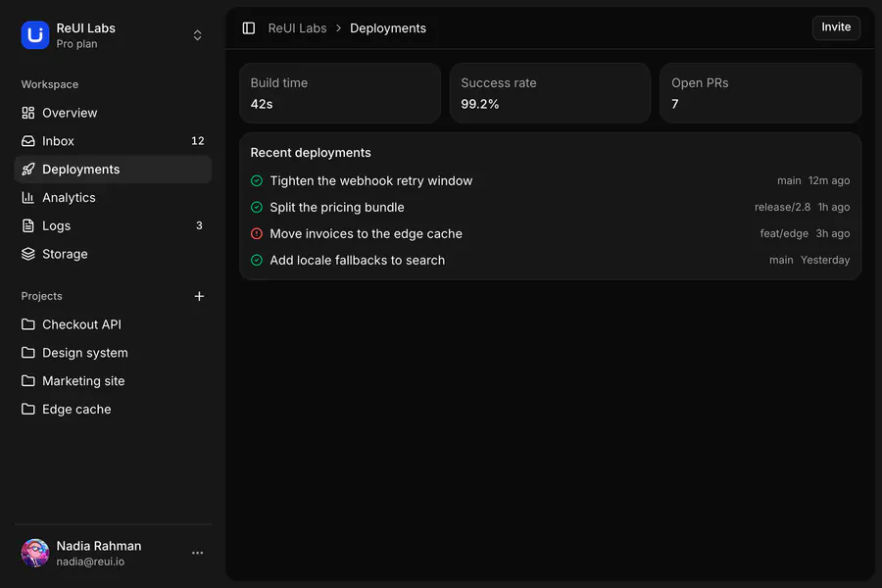882x588 pixels.
Task: Click the Inbox badge showing 12
Action: tap(197, 141)
